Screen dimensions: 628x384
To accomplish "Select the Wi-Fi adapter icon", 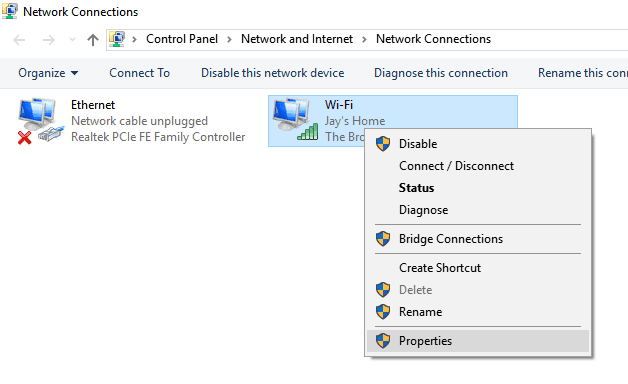I will (296, 120).
